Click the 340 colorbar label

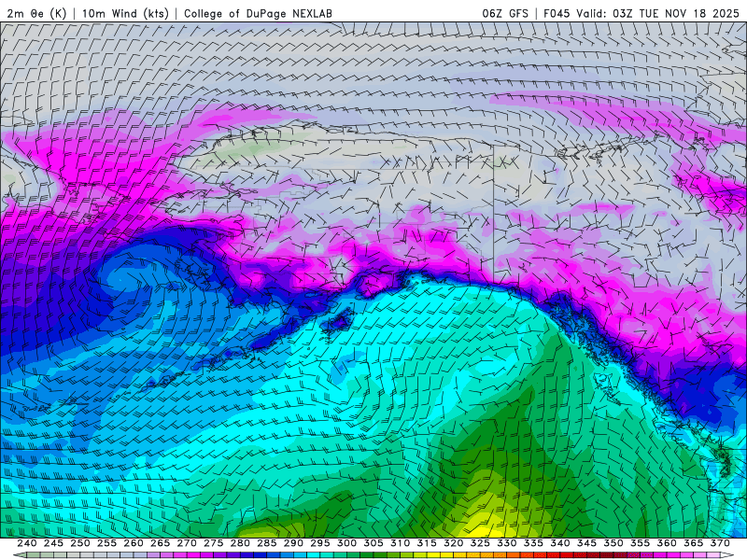[560, 543]
